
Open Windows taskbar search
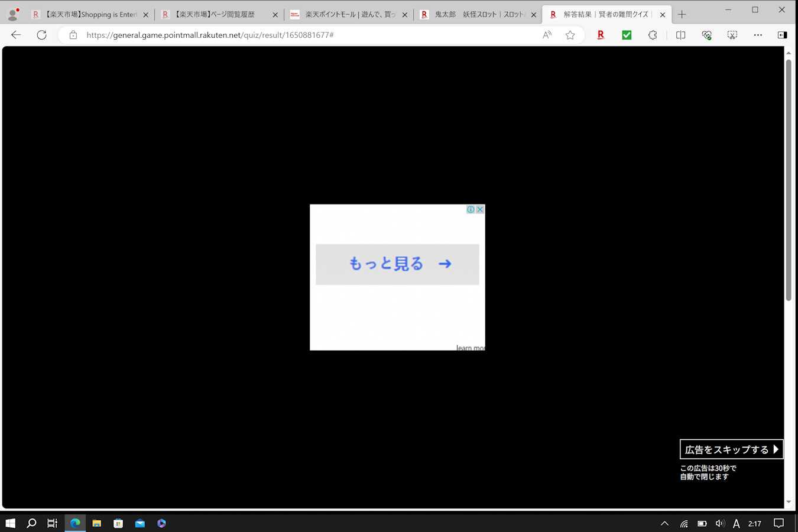tap(31, 523)
